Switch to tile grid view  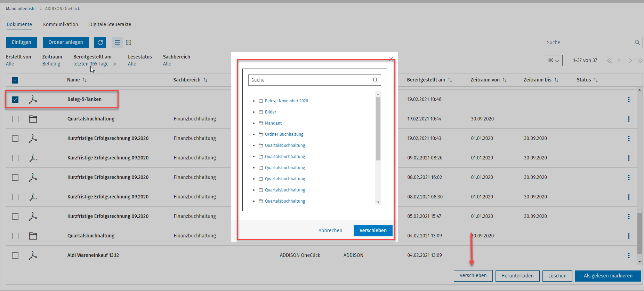coord(129,42)
